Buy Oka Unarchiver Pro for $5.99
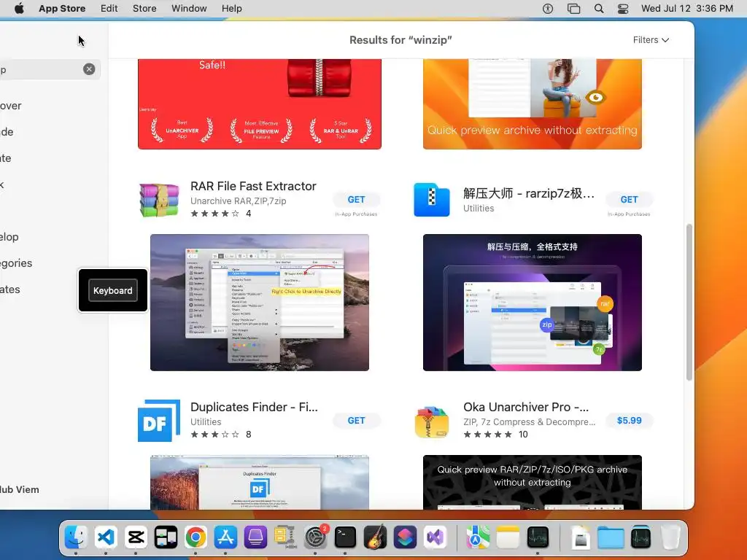The image size is (747, 560). point(629,421)
